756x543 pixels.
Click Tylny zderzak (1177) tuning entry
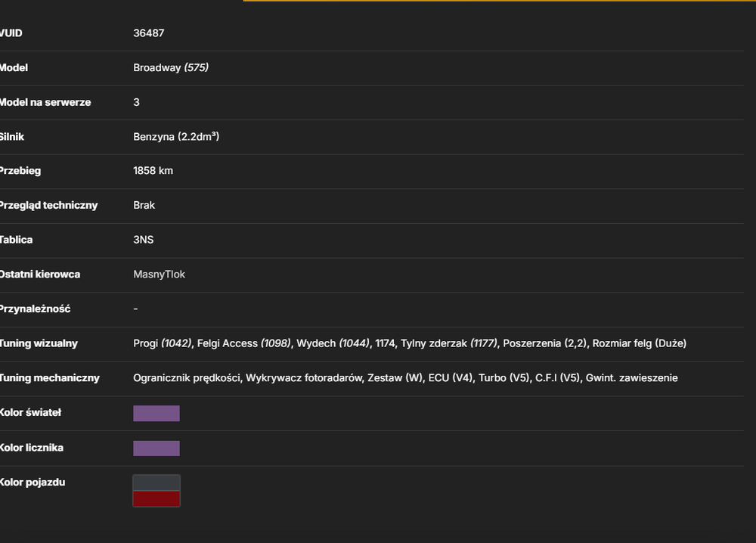tap(449, 343)
